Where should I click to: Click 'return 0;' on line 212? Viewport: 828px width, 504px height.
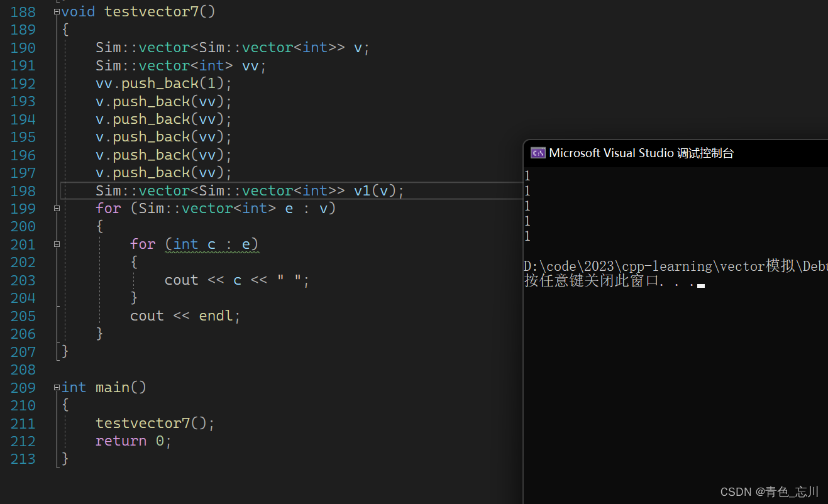click(133, 441)
